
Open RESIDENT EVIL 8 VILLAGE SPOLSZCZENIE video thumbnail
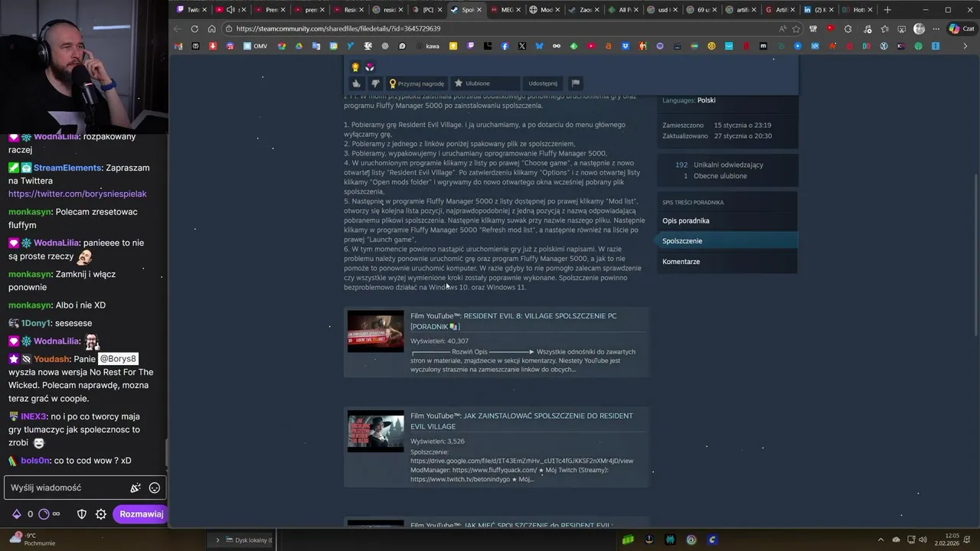click(375, 331)
